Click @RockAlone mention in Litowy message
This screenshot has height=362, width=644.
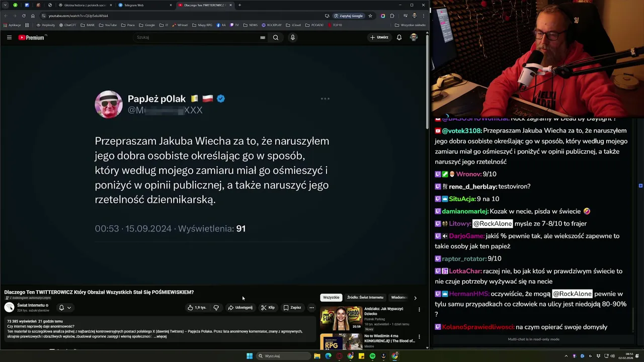point(492,224)
